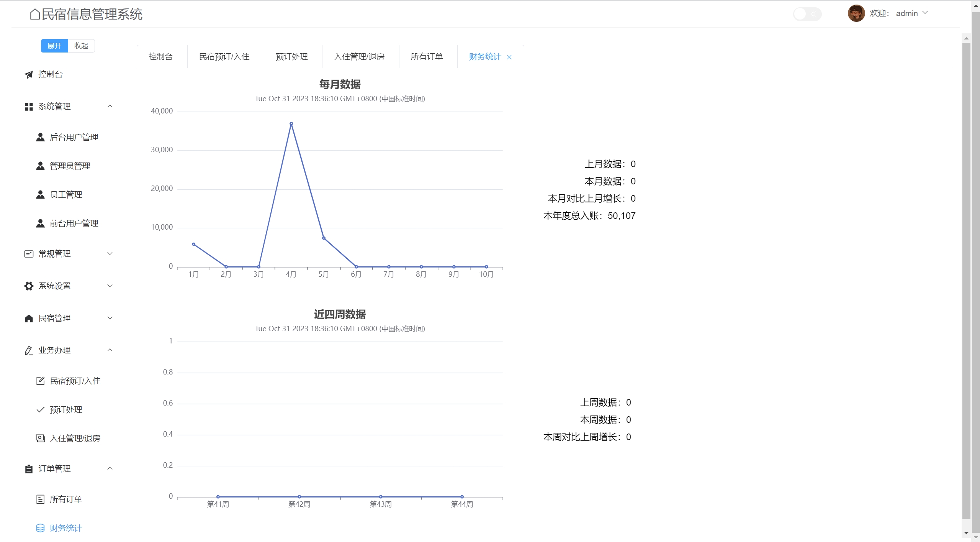
Task: Expand the 常规管理 menu chevron
Action: point(110,253)
